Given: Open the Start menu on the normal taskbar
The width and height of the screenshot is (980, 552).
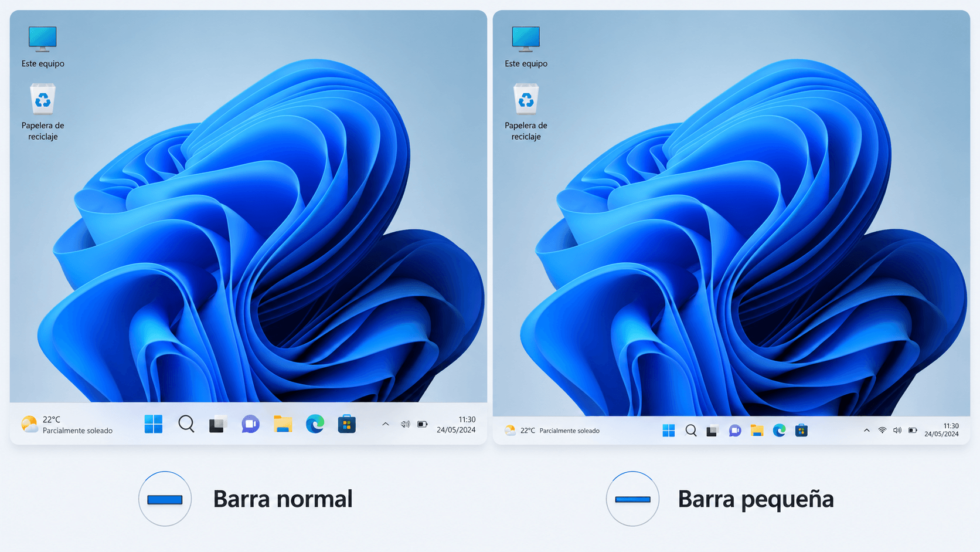Looking at the screenshot, I should [x=154, y=424].
